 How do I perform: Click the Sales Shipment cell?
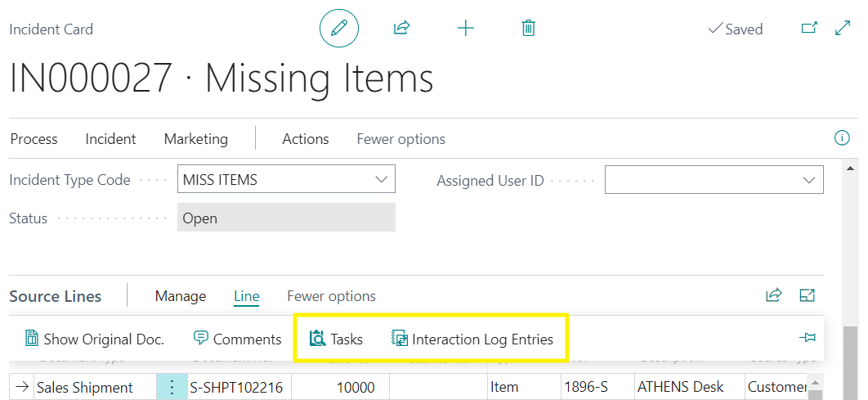(95, 387)
